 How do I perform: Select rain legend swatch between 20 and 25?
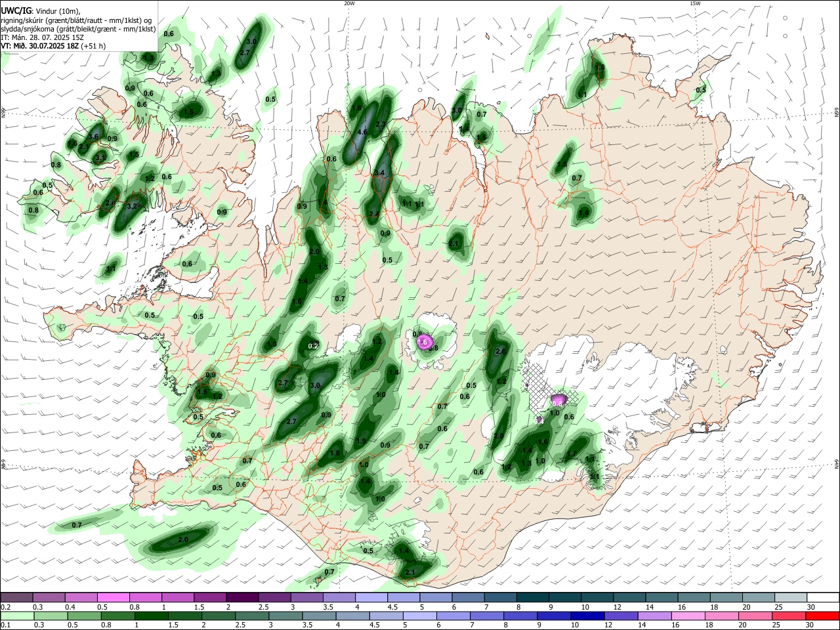[756, 616]
